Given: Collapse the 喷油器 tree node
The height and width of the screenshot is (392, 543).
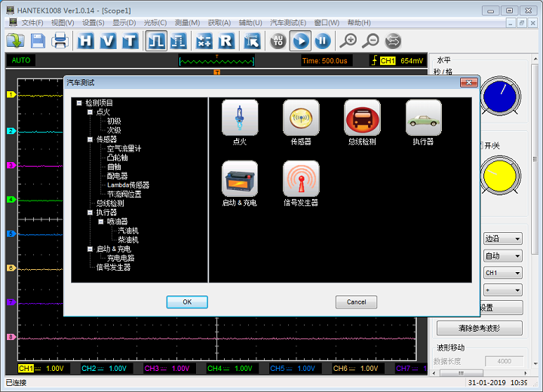Looking at the screenshot, I should click(100, 222).
